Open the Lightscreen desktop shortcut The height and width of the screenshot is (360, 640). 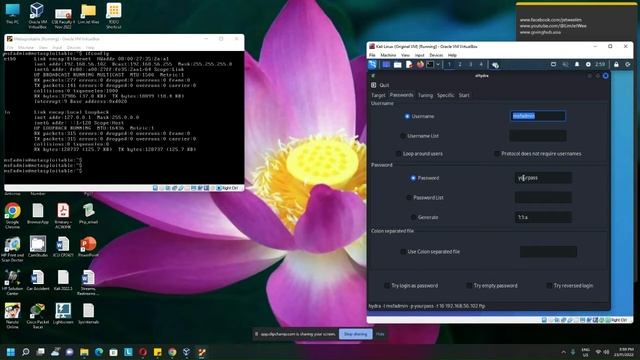pos(63,313)
